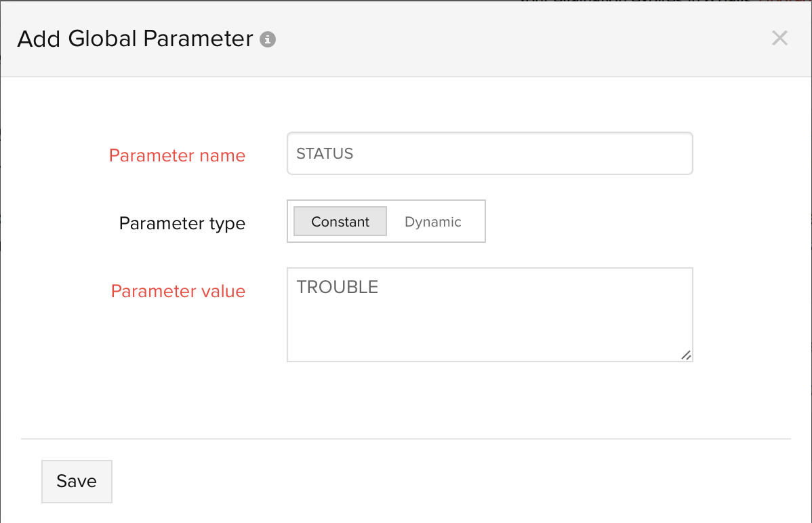Image resolution: width=812 pixels, height=523 pixels.
Task: Close the Add Global Parameter dialog
Action: [779, 38]
